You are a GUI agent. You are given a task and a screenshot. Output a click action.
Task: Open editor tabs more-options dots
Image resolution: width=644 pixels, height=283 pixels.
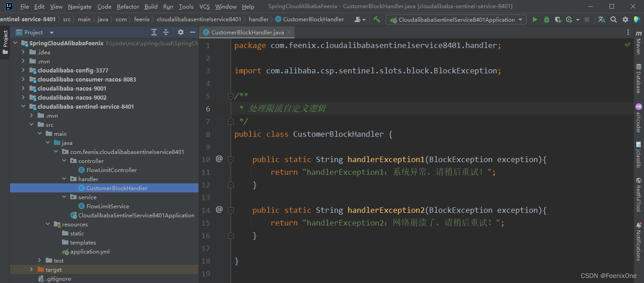pos(628,32)
